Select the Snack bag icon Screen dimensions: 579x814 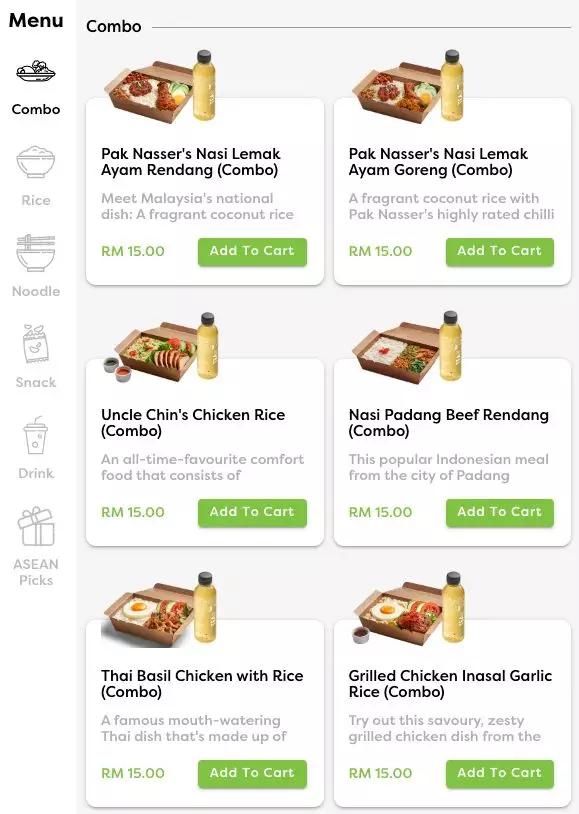pyautogui.click(x=36, y=343)
